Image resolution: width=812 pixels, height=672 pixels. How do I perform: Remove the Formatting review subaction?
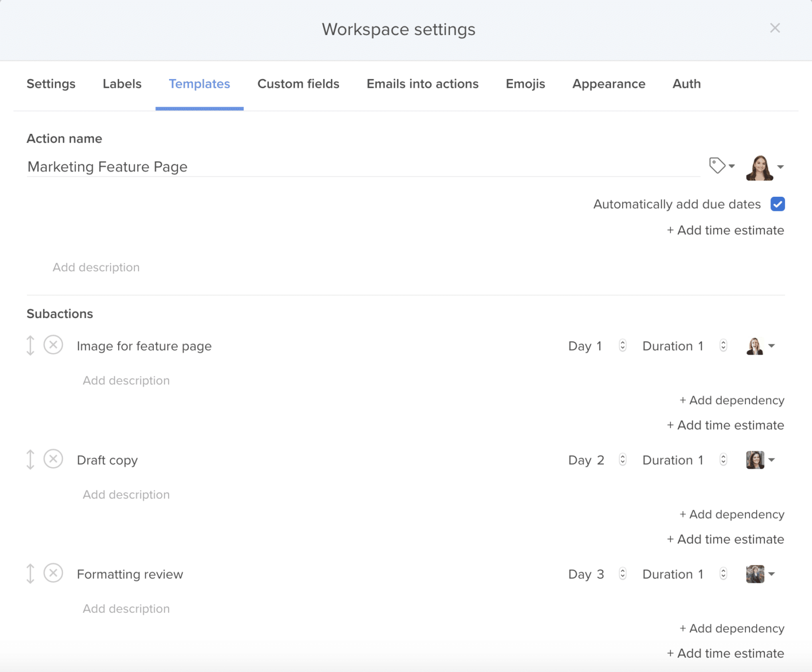pos(53,573)
